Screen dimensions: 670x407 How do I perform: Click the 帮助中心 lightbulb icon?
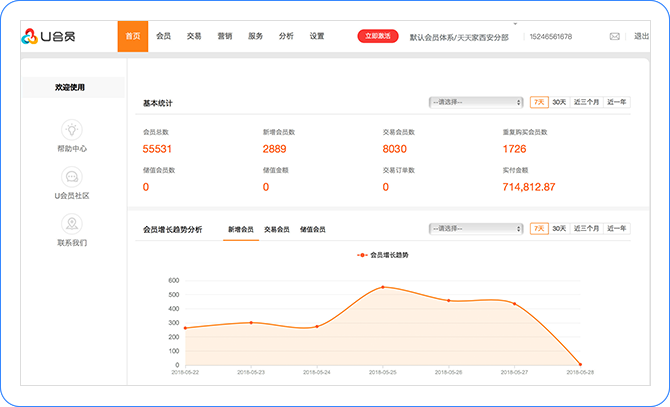[x=72, y=129]
